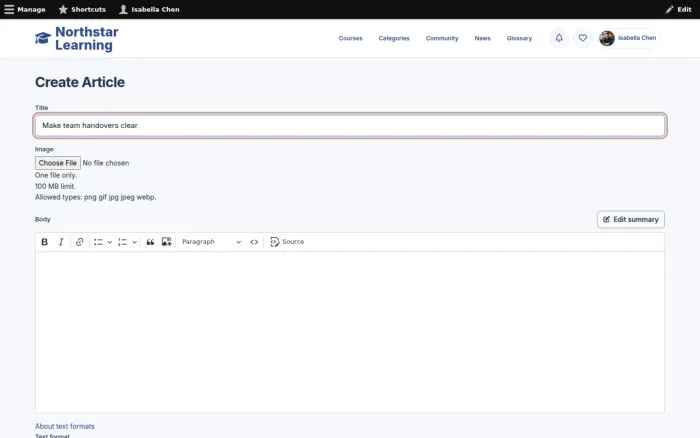Insert a block quote
Image resolution: width=700 pixels, height=438 pixels.
(x=150, y=242)
